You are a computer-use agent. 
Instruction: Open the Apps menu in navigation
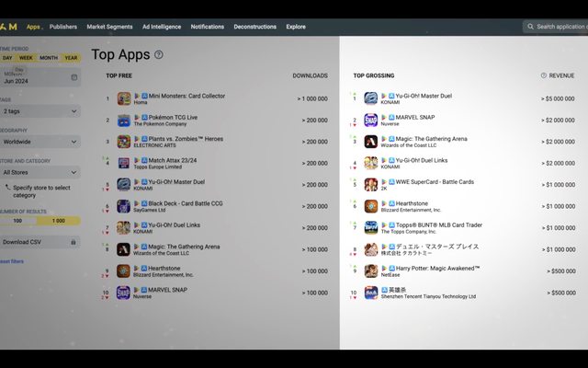coord(34,27)
